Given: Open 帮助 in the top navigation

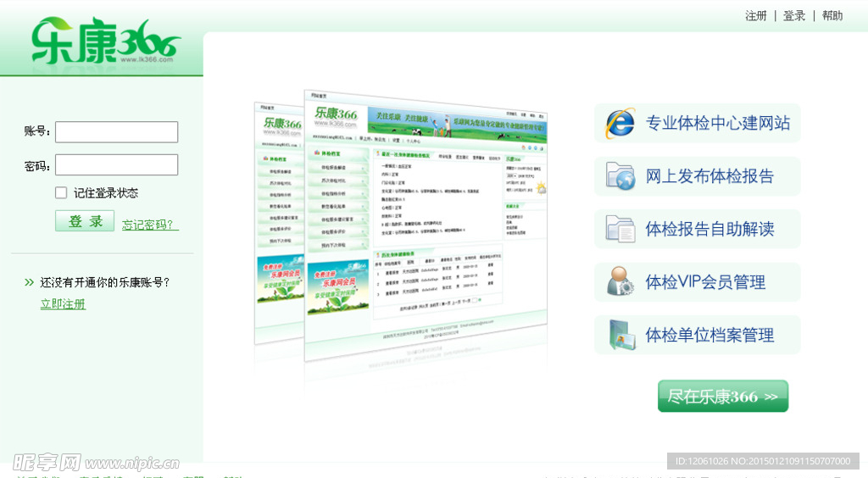Looking at the screenshot, I should click(832, 15).
